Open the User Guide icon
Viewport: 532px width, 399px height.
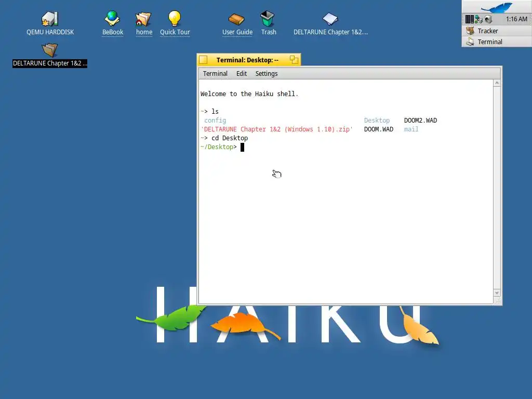click(236, 19)
